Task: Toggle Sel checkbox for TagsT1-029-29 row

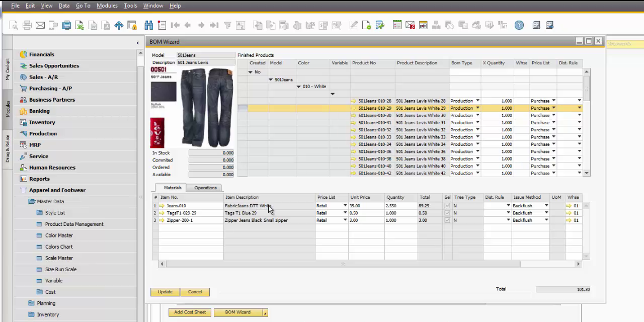Action: 447,213
